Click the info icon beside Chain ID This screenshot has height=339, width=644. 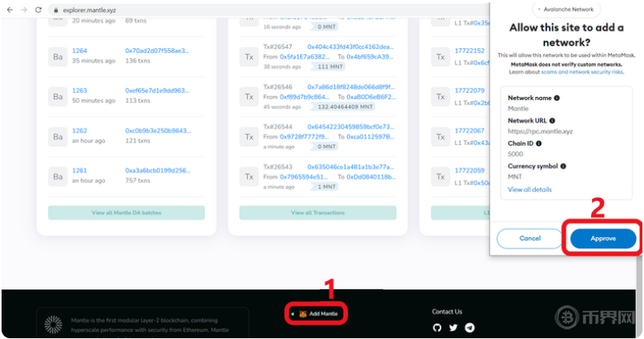[x=539, y=143]
